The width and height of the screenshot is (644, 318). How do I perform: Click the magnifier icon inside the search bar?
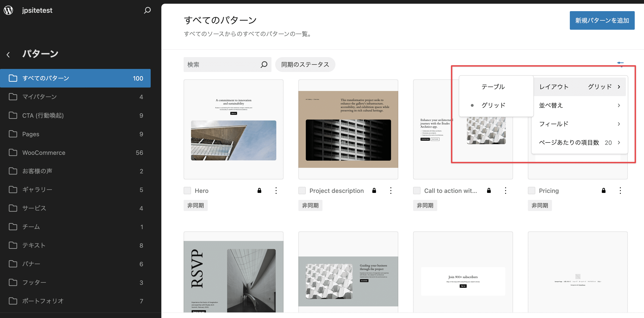pos(264,64)
